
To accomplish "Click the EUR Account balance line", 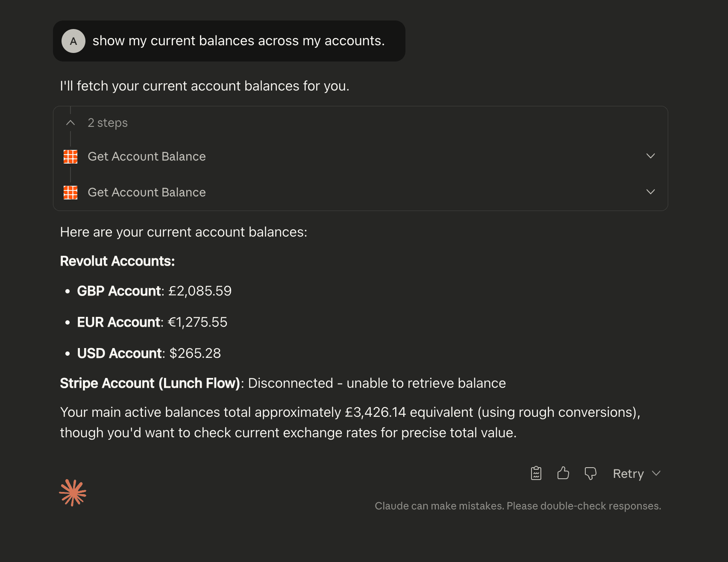I will pyautogui.click(x=152, y=322).
